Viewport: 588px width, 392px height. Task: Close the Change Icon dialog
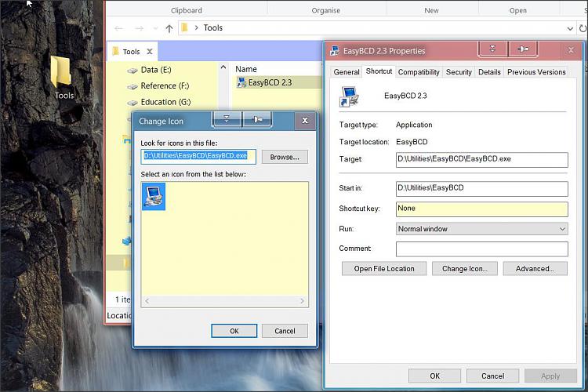coord(305,121)
